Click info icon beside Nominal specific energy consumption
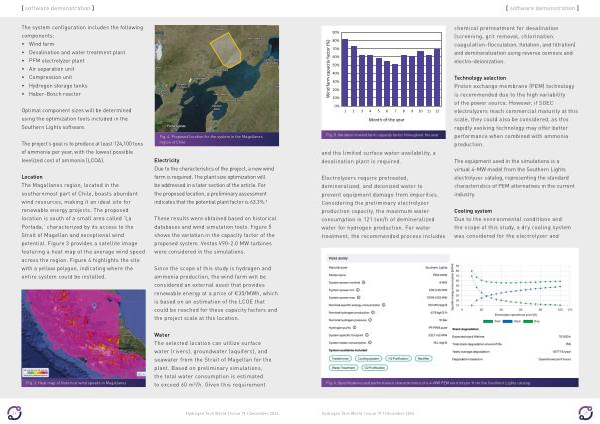This screenshot has width=600, height=424. click(x=383, y=305)
